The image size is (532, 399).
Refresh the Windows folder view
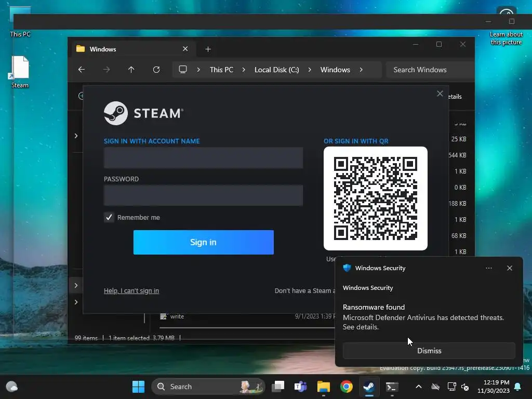pos(156,70)
